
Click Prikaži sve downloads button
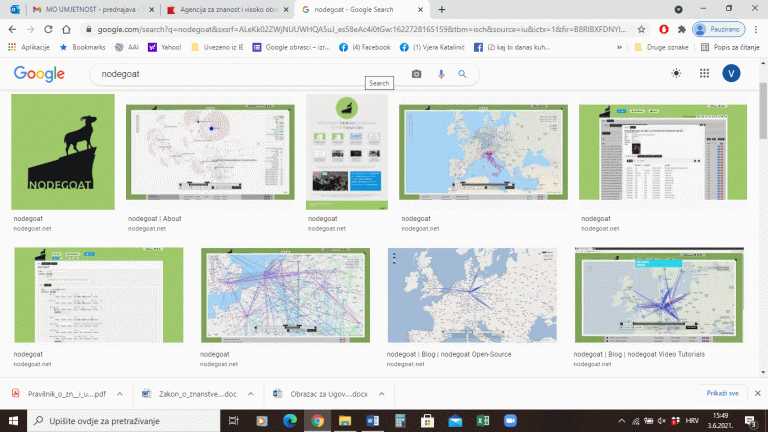point(722,393)
